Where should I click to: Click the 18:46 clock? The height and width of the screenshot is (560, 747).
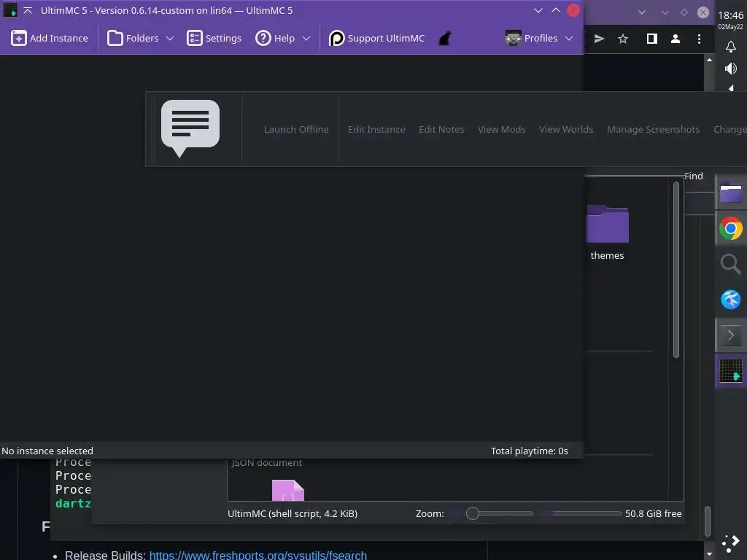click(730, 15)
